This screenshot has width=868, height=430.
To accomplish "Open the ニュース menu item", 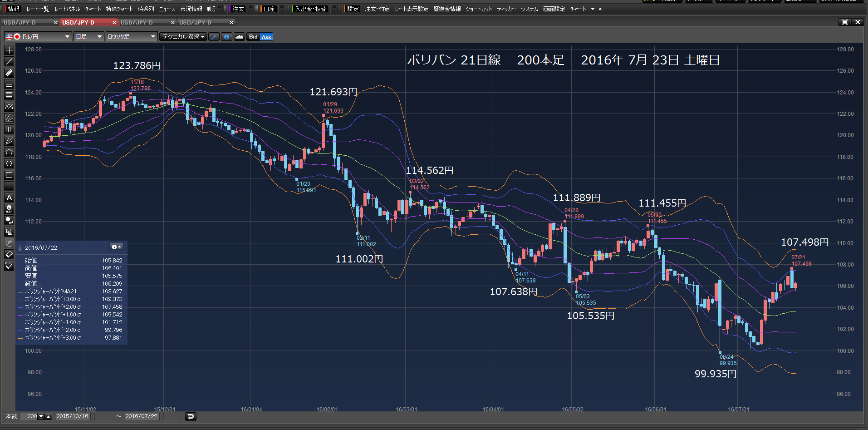I will click(167, 9).
